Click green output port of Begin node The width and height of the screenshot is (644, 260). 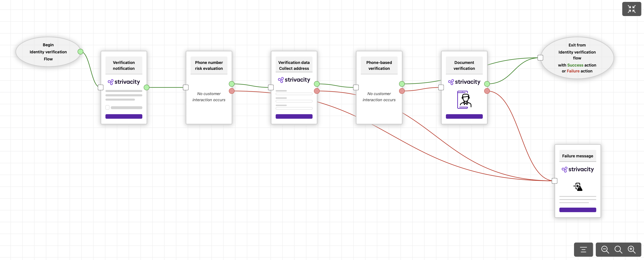pyautogui.click(x=80, y=52)
